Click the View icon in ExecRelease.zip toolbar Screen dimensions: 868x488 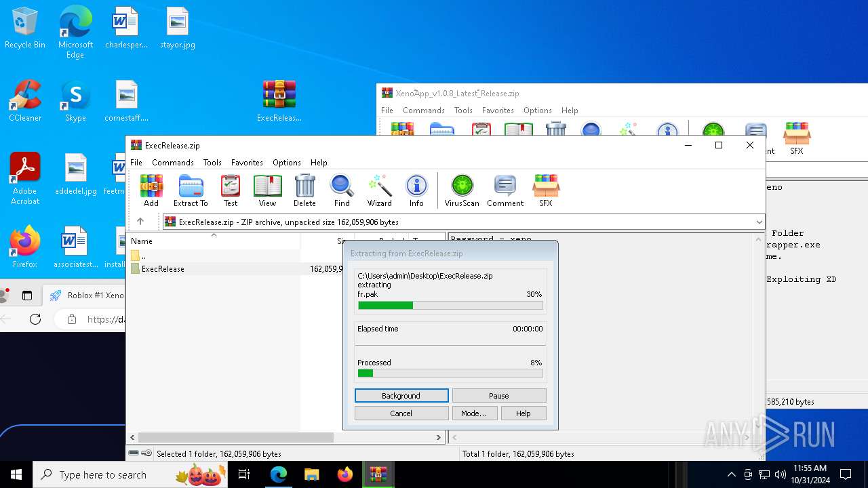[267, 190]
